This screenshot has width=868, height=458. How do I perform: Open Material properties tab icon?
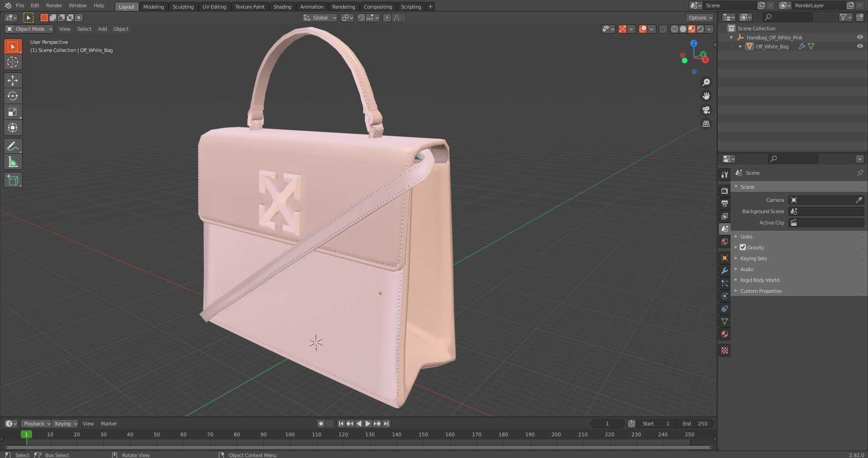[725, 334]
